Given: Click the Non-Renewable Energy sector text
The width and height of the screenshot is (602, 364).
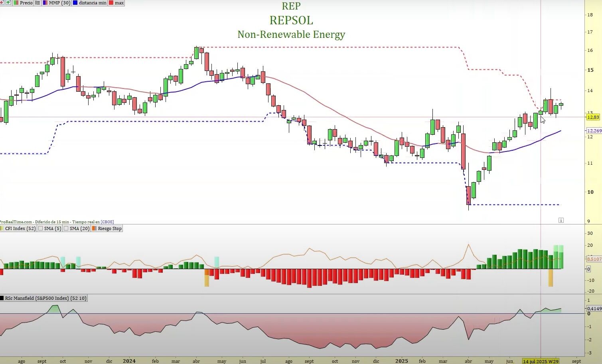Looking at the screenshot, I should pyautogui.click(x=291, y=35).
